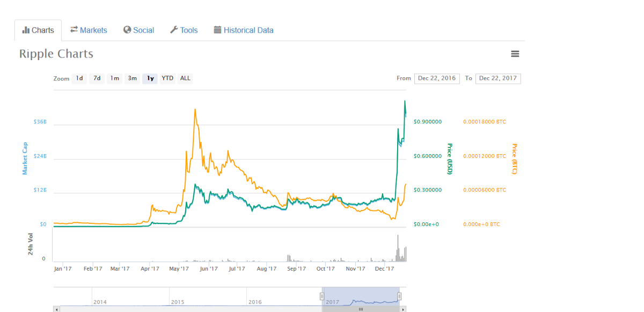Show ALL time zoom range
Screen dimensions: 644x312
185,78
